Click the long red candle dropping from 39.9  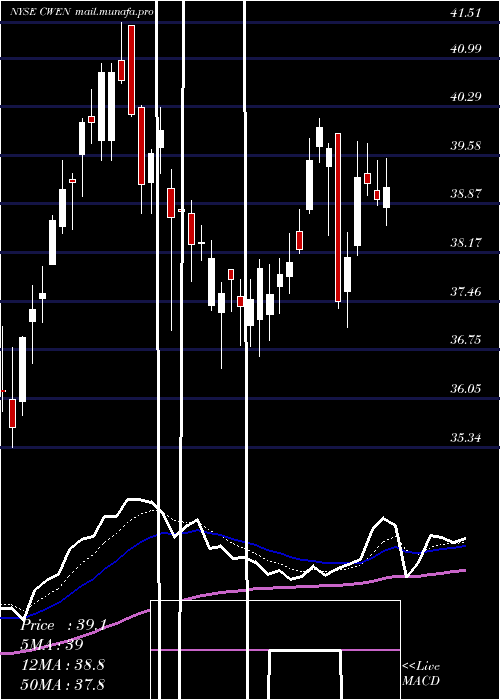(x=338, y=217)
